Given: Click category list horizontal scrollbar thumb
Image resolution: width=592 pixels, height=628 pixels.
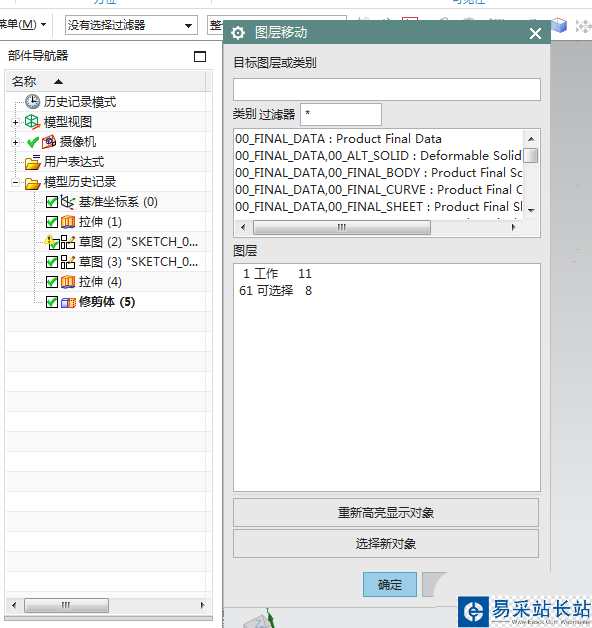Looking at the screenshot, I should [x=342, y=227].
